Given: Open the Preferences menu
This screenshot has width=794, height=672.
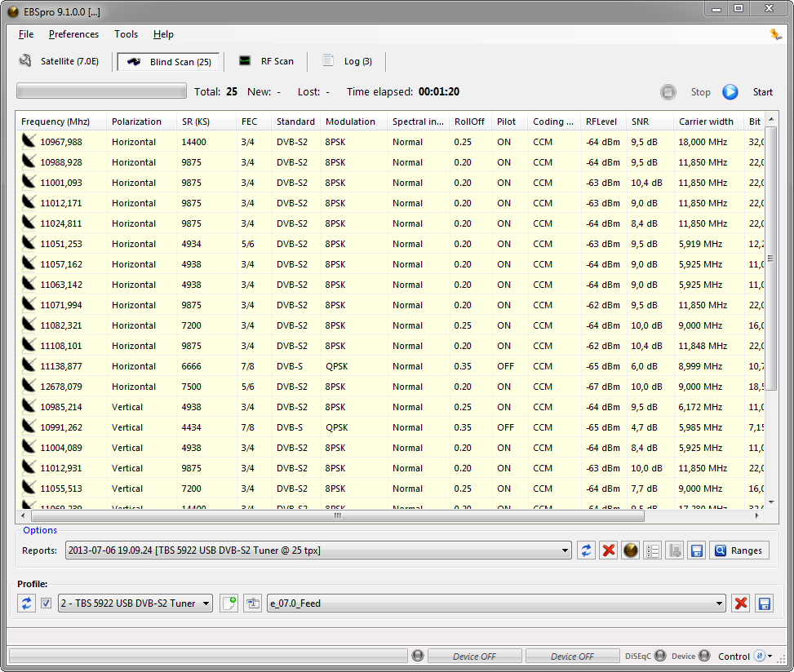Looking at the screenshot, I should 74,34.
